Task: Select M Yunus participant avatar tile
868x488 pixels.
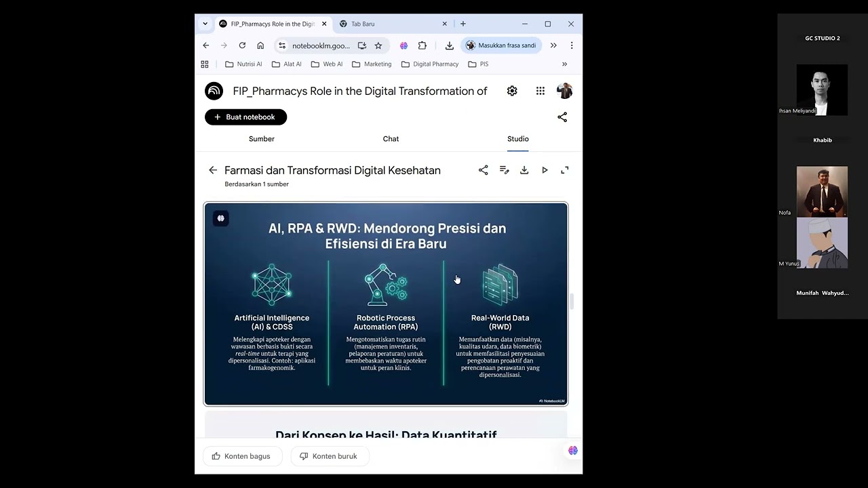Action: [822, 243]
